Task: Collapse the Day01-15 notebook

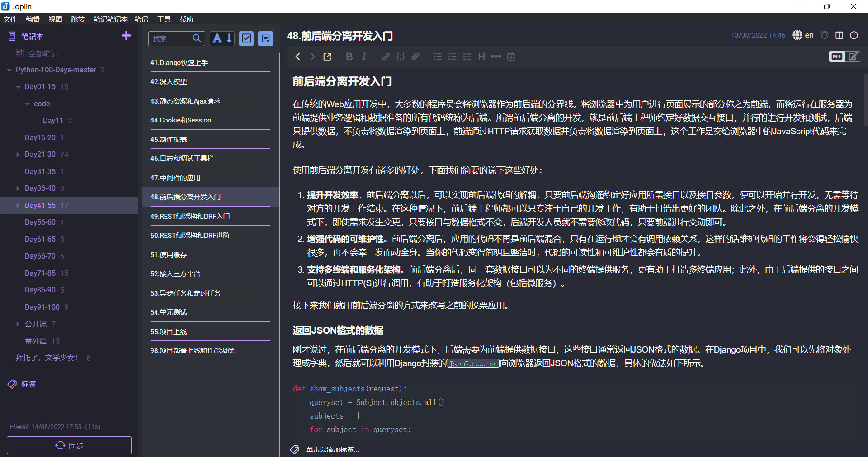Action: pyautogui.click(x=18, y=87)
